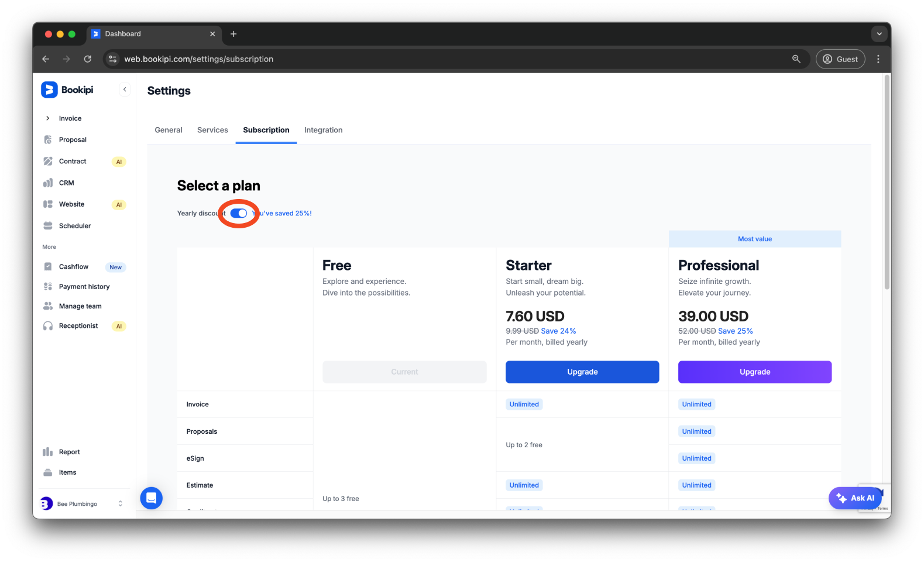924x562 pixels.
Task: Click the zoom magnifier icon in address bar
Action: tap(796, 59)
